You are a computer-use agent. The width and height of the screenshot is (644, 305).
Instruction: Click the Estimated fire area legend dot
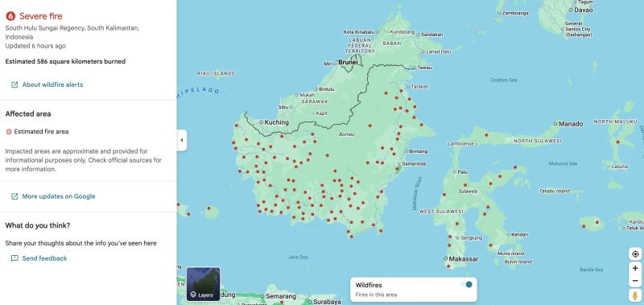click(9, 132)
